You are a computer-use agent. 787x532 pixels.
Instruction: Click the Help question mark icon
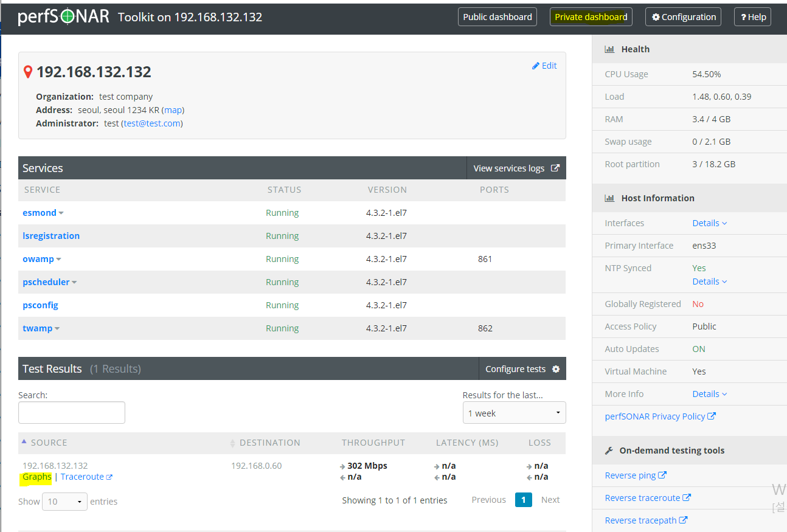pos(744,17)
